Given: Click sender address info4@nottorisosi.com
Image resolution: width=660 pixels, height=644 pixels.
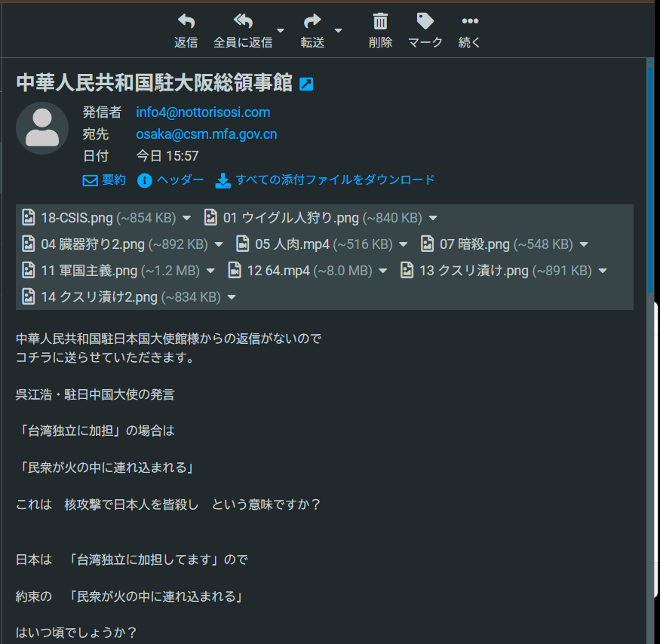Looking at the screenshot, I should [203, 112].
